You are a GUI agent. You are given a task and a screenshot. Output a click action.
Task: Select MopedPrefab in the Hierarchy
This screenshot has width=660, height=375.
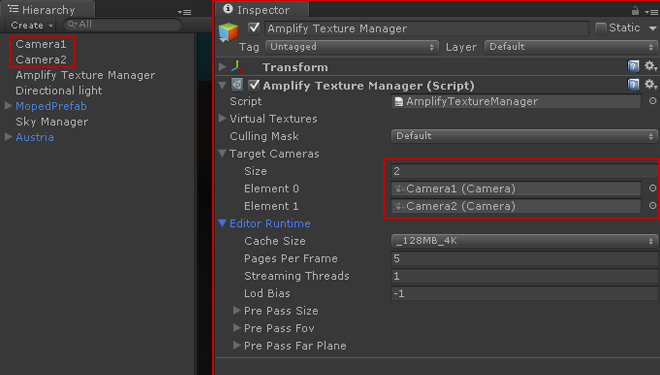(51, 106)
